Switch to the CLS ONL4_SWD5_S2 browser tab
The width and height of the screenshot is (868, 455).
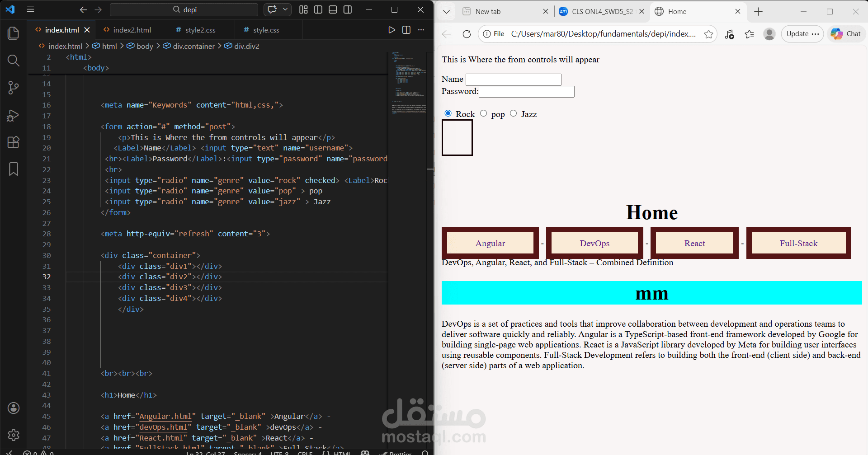coord(601,12)
